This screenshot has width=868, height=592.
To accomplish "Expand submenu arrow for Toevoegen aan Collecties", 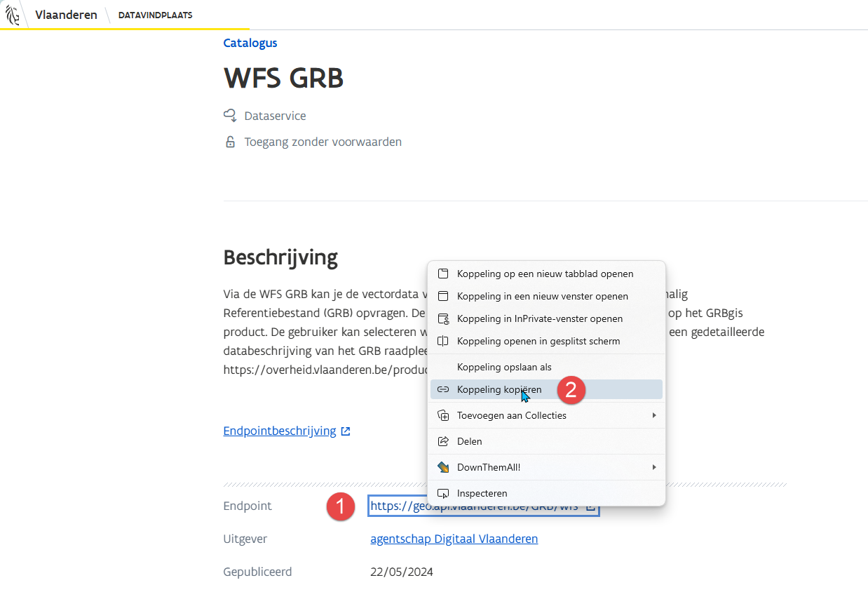I will [x=654, y=415].
